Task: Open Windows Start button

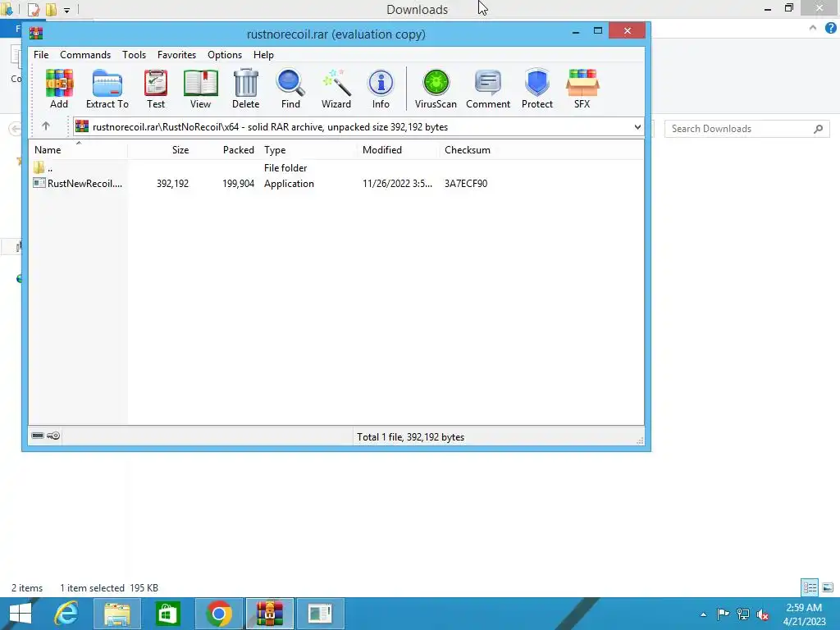Action: pos(21,614)
